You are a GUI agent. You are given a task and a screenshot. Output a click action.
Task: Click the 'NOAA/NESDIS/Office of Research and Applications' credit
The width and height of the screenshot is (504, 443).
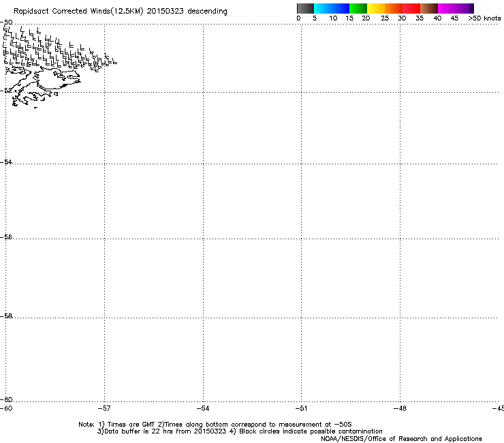[401, 439]
